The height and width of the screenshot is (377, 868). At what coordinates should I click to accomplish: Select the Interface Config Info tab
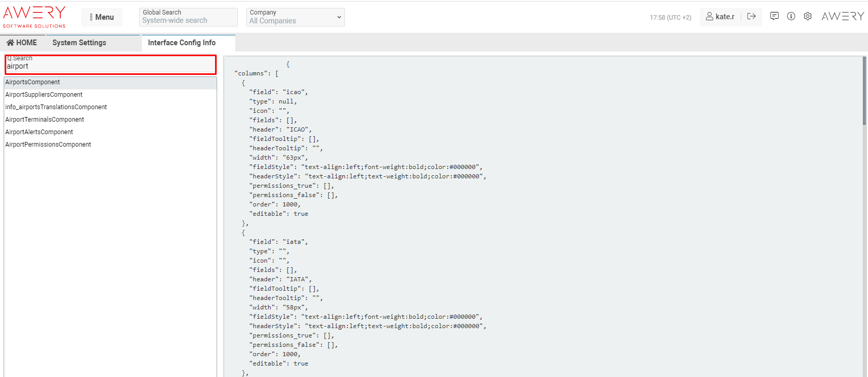(x=181, y=43)
